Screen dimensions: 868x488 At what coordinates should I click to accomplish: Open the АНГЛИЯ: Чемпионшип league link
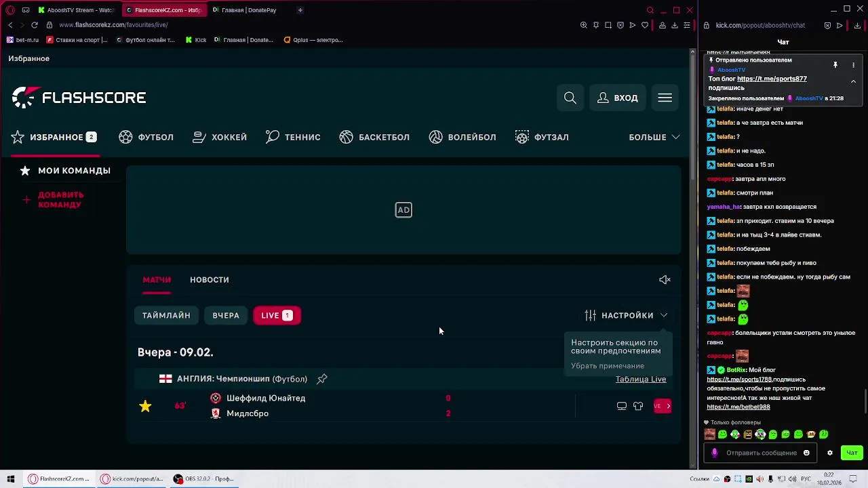(242, 379)
